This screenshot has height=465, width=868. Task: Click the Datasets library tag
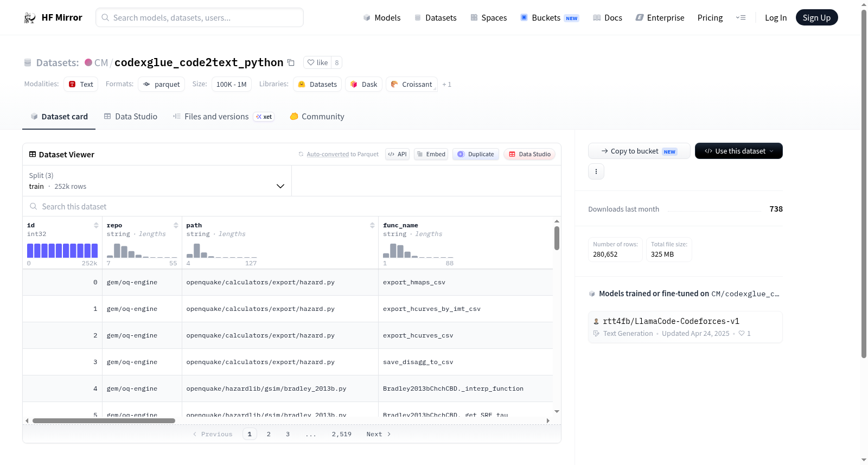pyautogui.click(x=317, y=84)
